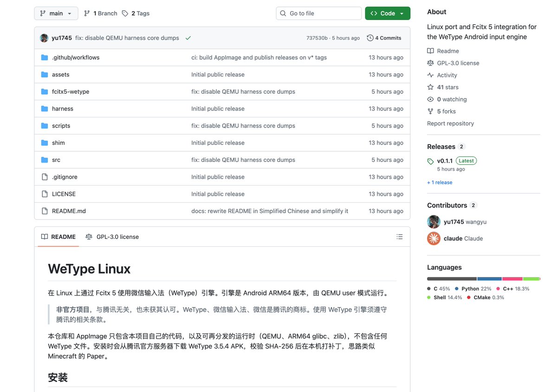Click the fcitx5-wetype folder icon
This screenshot has height=392, width=557.
point(45,92)
